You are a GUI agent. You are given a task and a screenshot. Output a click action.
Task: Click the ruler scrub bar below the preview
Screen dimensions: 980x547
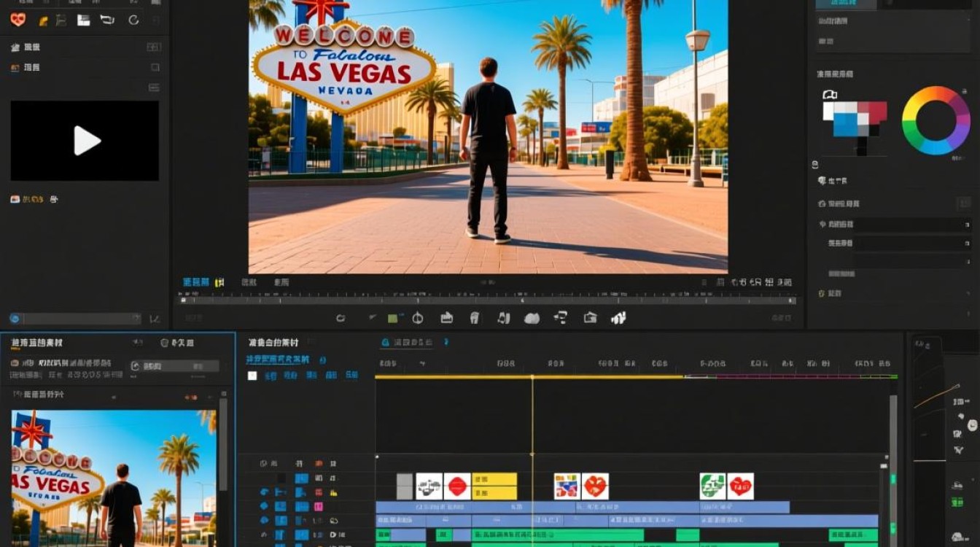pos(488,299)
